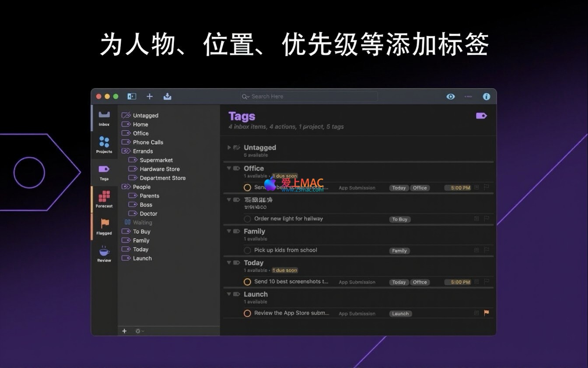This screenshot has height=368, width=588.
Task: Collapse the Launch tag group
Action: (x=229, y=294)
